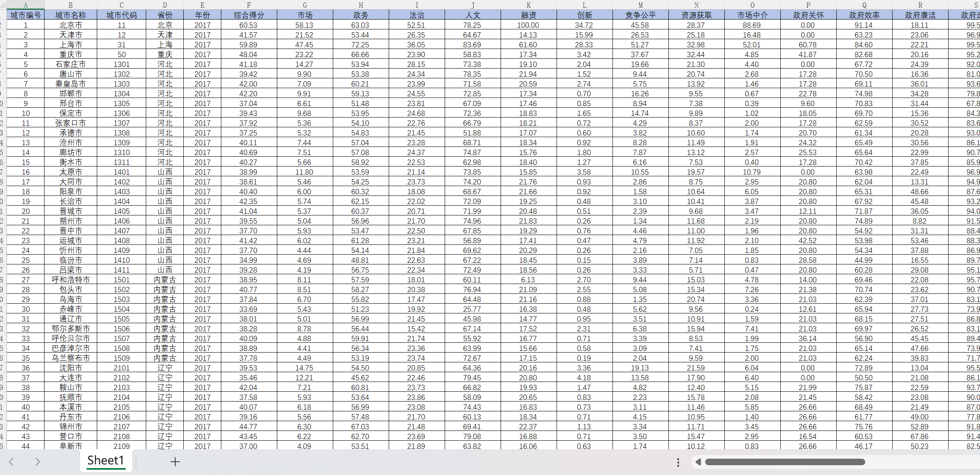Click the horizontal scrollbar left arrow
The height and width of the screenshot is (475, 980).
698,462
